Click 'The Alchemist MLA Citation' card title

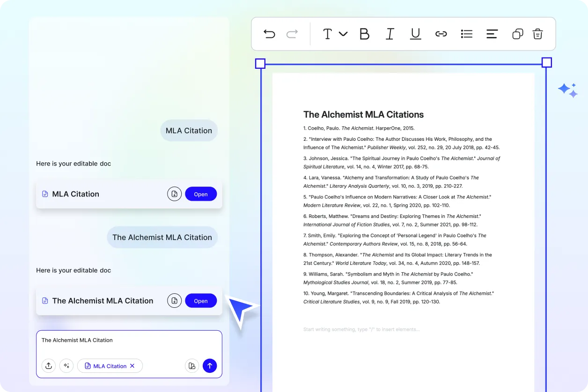pyautogui.click(x=103, y=301)
